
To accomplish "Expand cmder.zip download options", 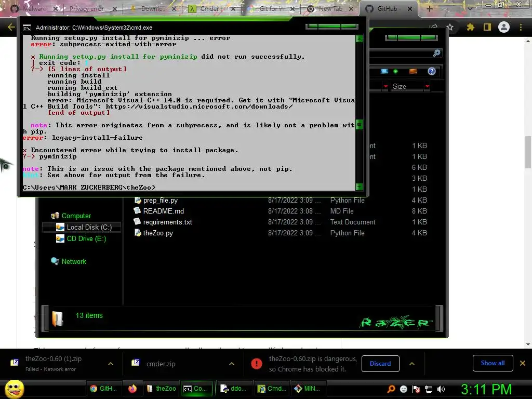I will 232,364.
